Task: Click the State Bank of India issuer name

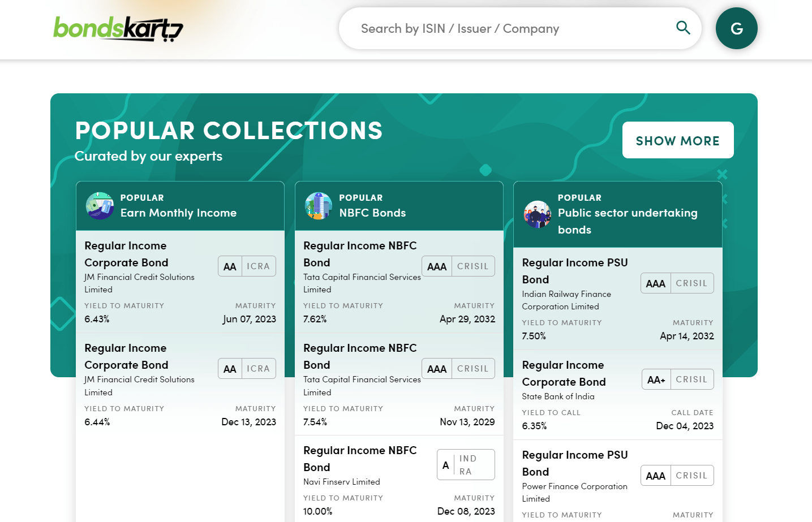Action: [x=558, y=396]
